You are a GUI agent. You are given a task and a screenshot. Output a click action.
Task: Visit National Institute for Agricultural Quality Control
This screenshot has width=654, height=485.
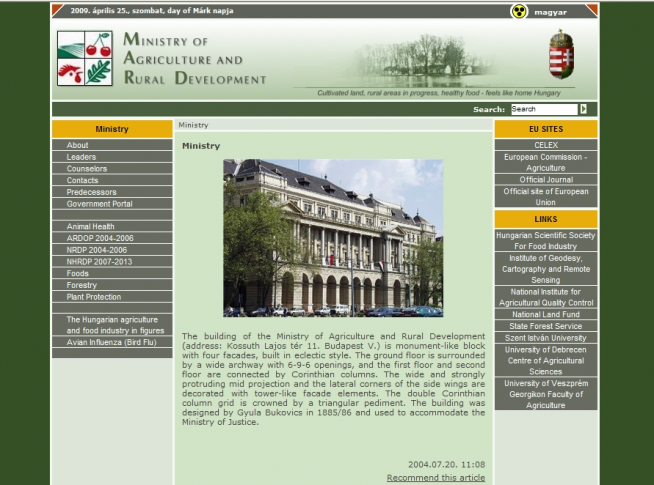[546, 297]
